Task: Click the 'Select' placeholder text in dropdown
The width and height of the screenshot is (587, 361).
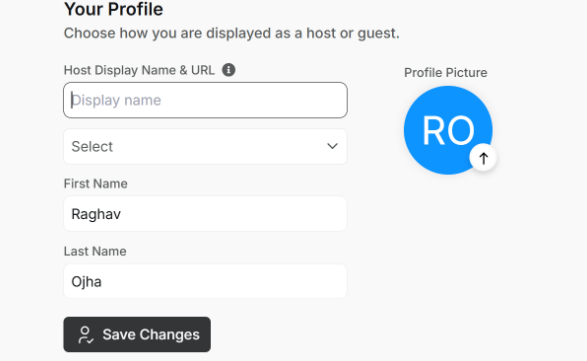Action: click(x=92, y=146)
